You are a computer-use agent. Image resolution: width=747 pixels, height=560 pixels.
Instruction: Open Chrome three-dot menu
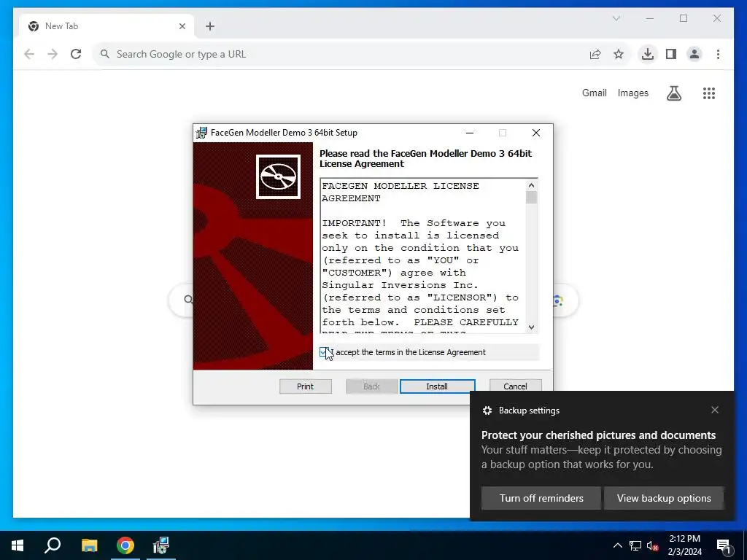pos(718,54)
